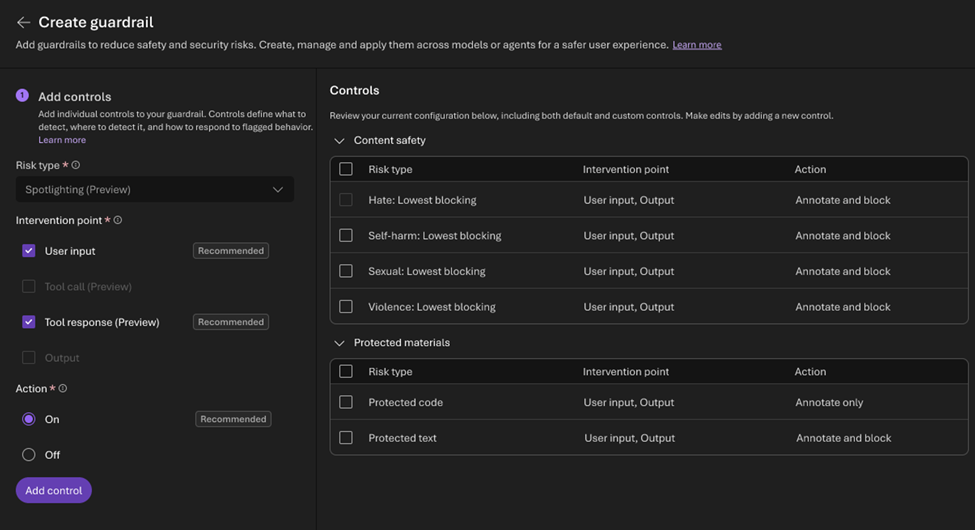This screenshot has width=975, height=530.
Task: Open the Learn more link in page header
Action: [696, 45]
